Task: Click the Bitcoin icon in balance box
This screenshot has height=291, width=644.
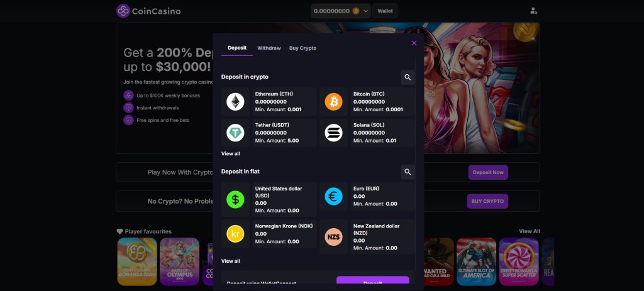Action: point(356,11)
